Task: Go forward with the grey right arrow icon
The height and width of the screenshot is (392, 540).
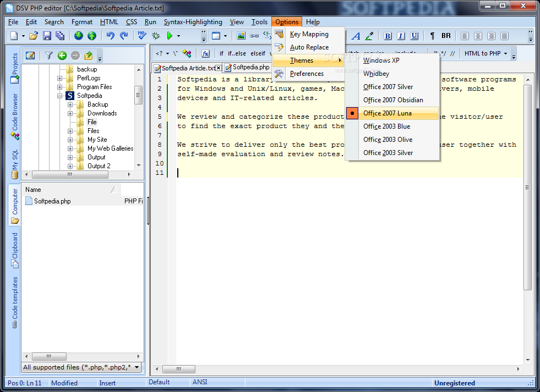Action: click(x=75, y=56)
